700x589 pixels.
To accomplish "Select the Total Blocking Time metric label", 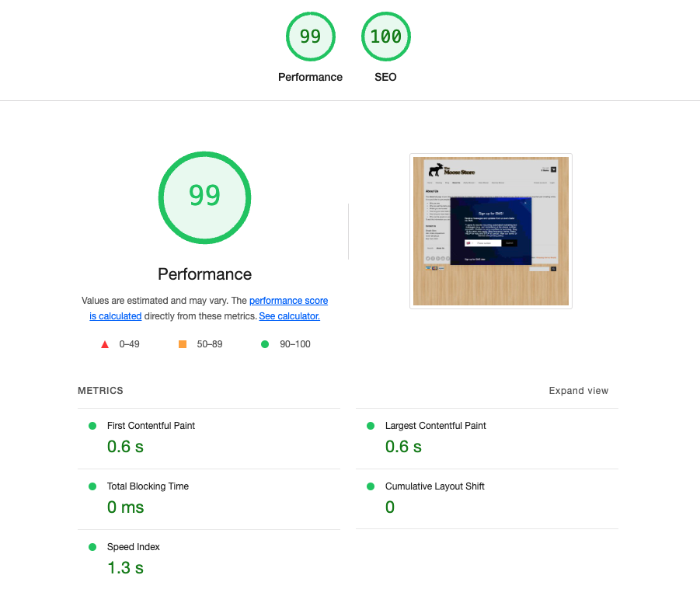I will click(148, 486).
